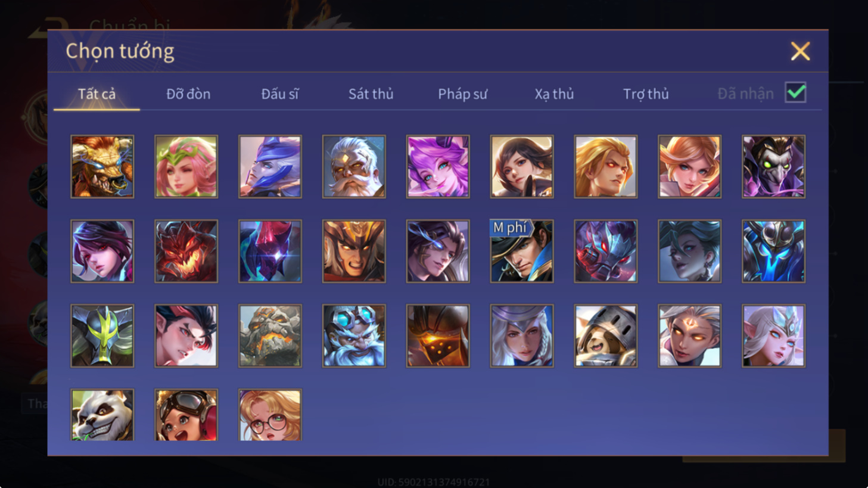The image size is (868, 488).
Task: Filter heroes by Pháp sư tab
Action: coord(462,94)
